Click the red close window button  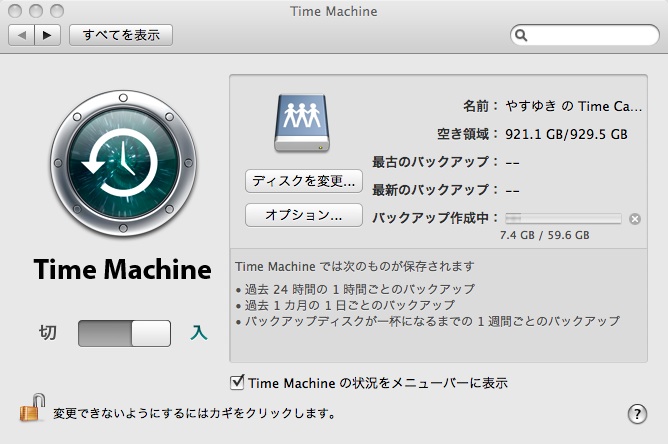click(15, 11)
